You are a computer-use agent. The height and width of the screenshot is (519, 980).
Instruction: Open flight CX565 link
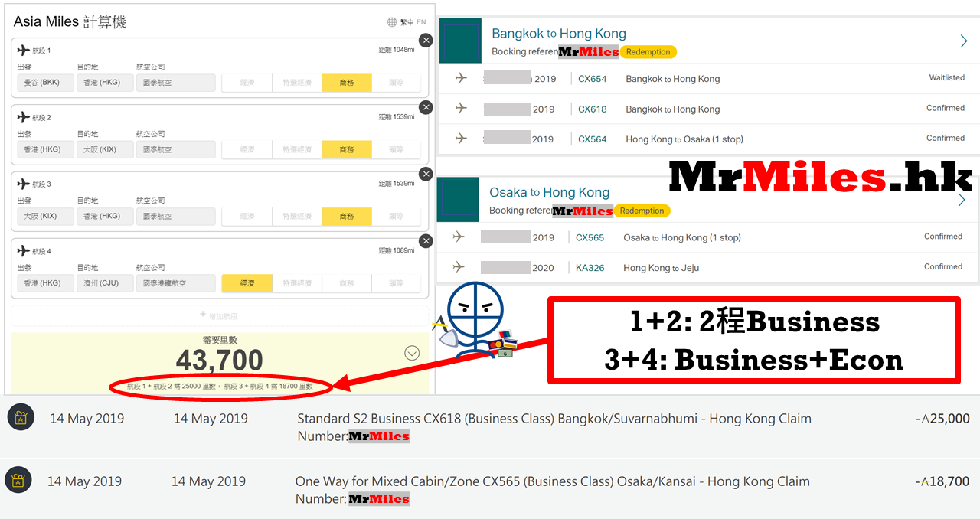(x=590, y=237)
